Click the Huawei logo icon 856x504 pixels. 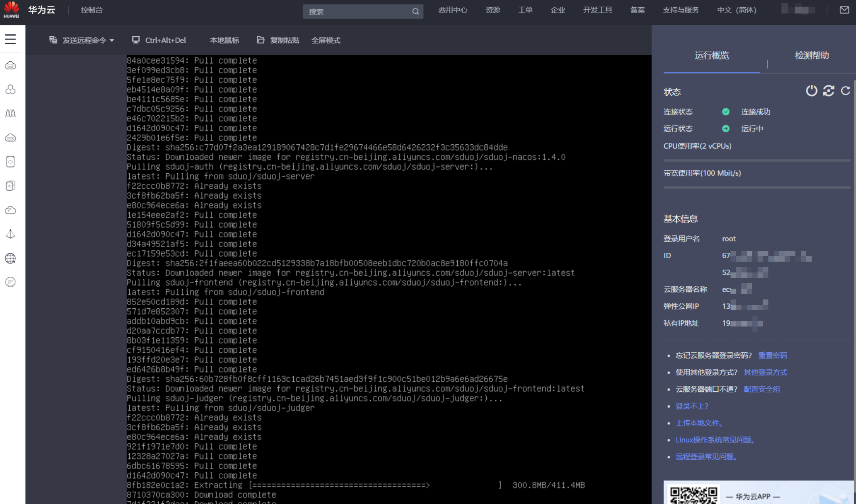(12, 10)
